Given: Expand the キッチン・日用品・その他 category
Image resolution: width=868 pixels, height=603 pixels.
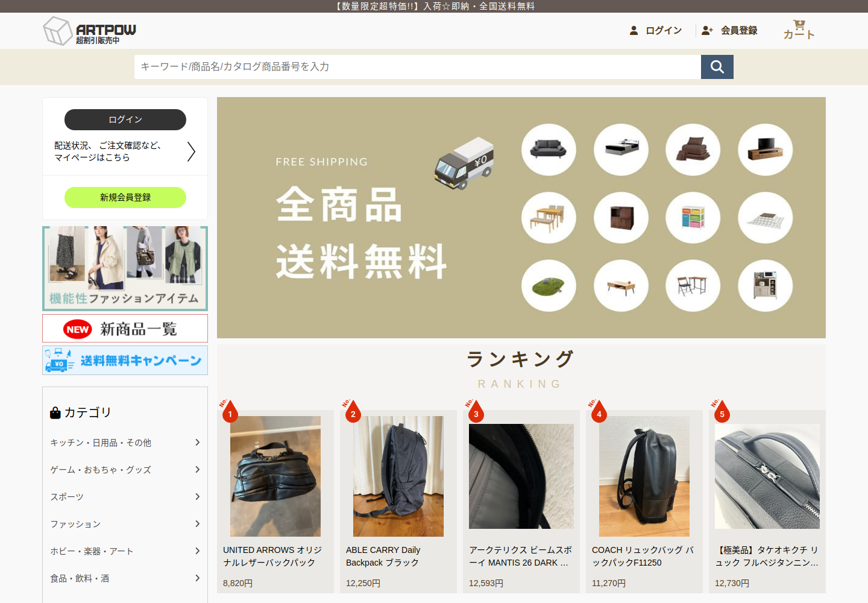Looking at the screenshot, I should [125, 443].
